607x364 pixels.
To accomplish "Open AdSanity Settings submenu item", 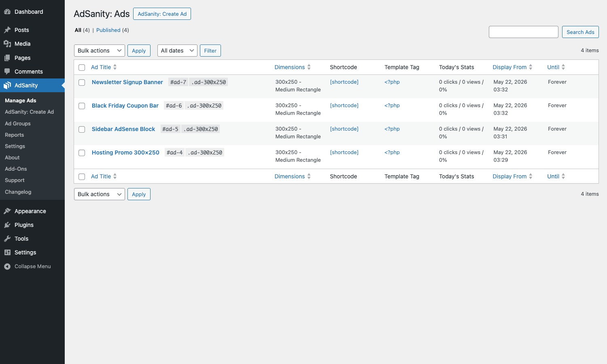I will point(15,146).
